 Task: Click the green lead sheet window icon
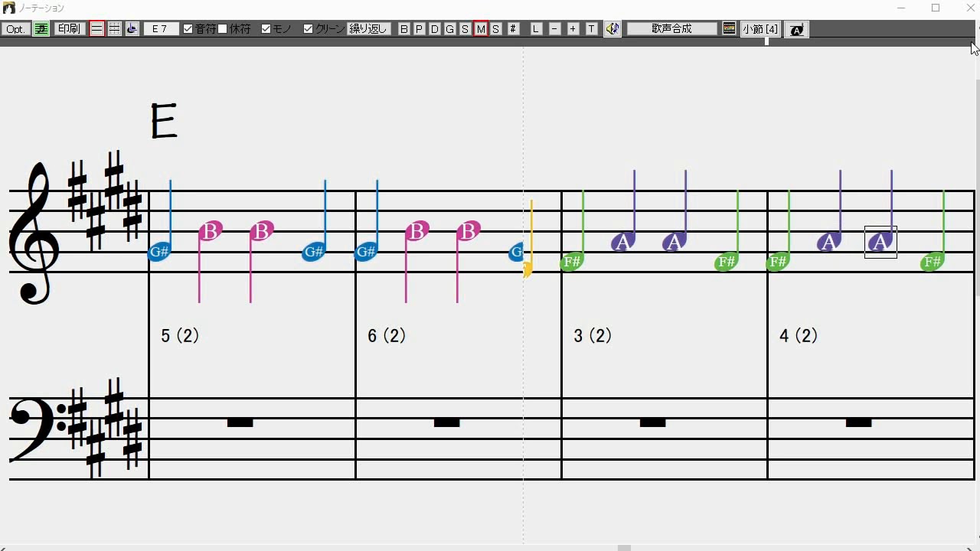pyautogui.click(x=41, y=29)
